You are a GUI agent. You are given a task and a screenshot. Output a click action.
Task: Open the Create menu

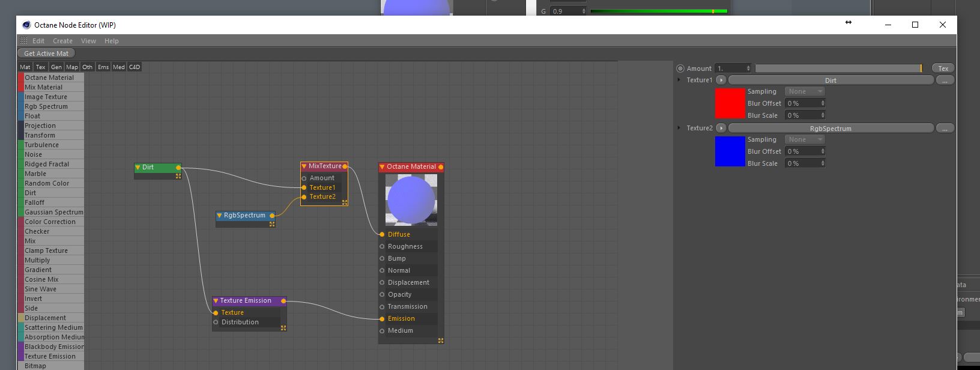pyautogui.click(x=62, y=41)
